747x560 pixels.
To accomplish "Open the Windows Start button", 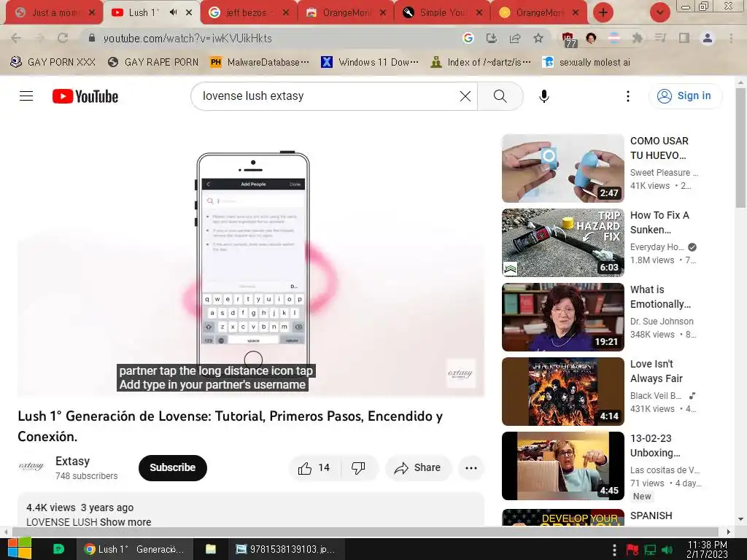I will click(x=20, y=548).
